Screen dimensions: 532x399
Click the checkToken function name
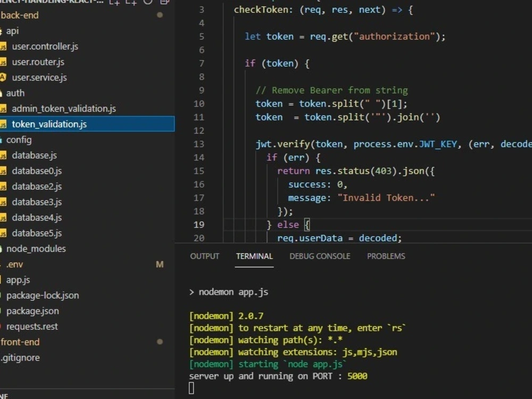[261, 10]
